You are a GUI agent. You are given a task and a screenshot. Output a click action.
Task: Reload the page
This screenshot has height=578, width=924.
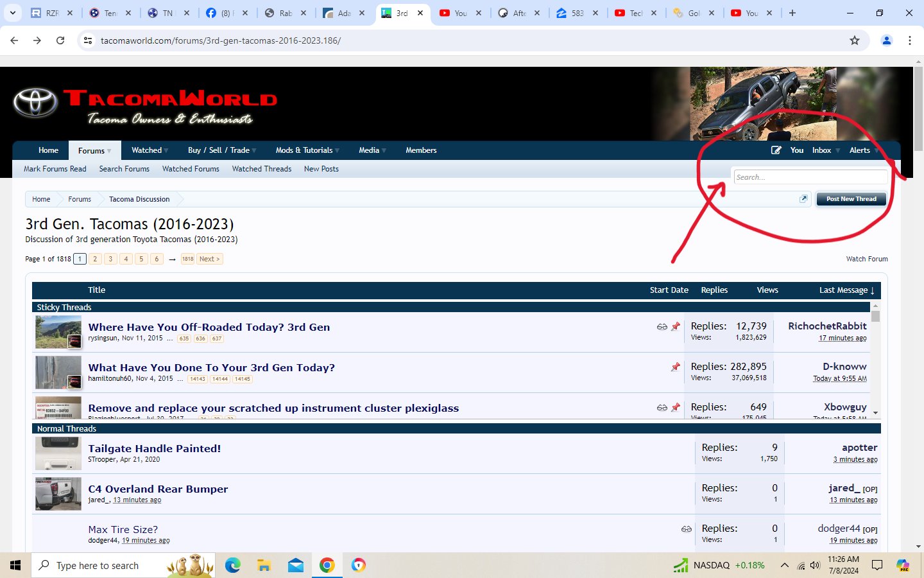(x=60, y=40)
